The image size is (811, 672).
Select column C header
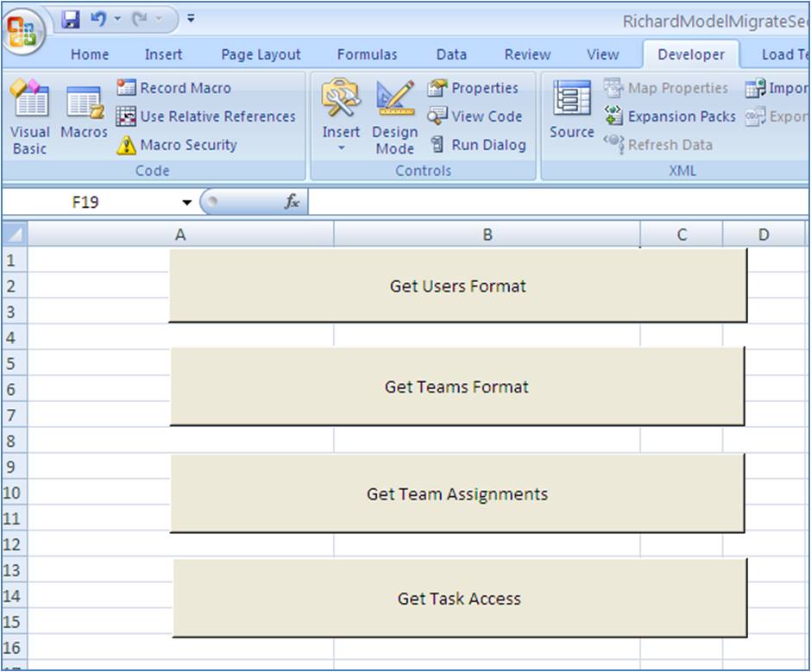click(x=682, y=235)
